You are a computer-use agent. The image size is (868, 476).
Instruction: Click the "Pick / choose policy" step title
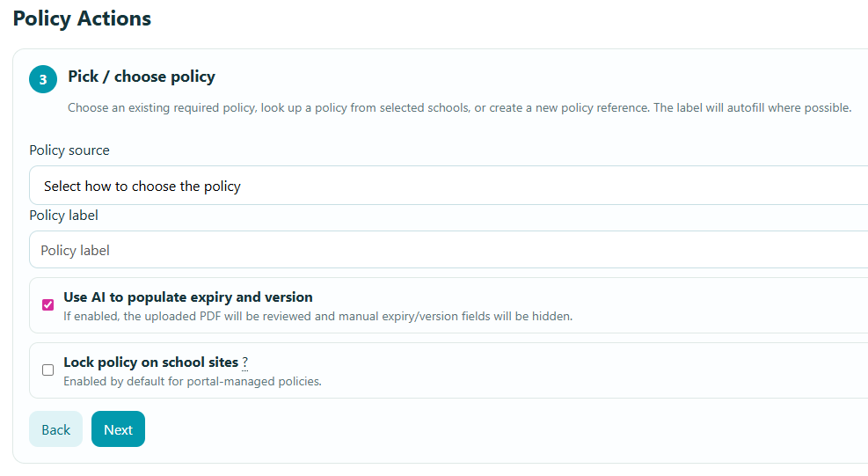pos(142,77)
